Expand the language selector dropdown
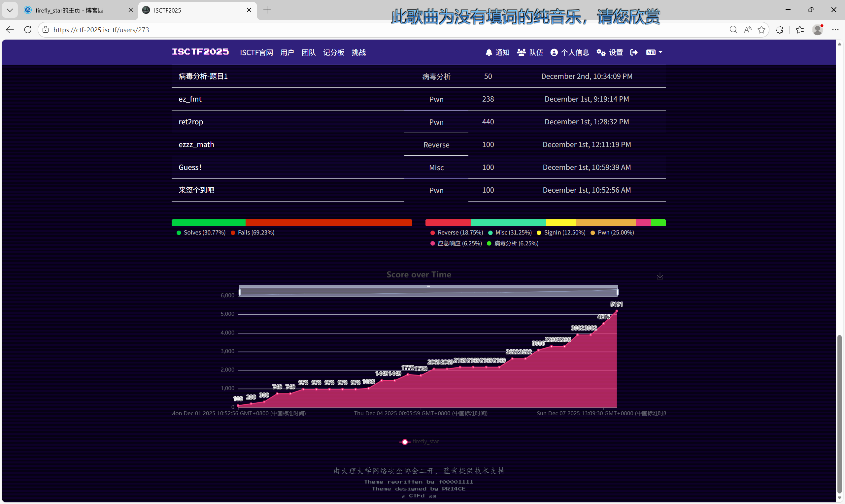 pos(654,52)
